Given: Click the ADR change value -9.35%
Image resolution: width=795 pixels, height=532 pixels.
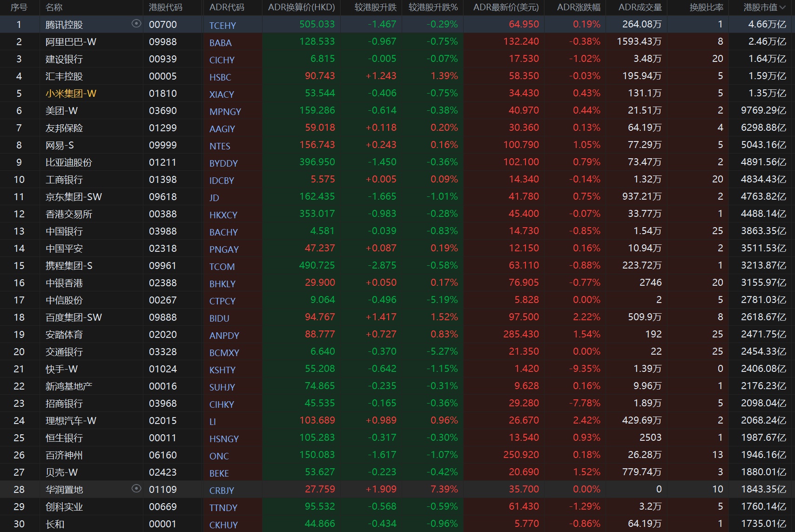Looking at the screenshot, I should click(x=585, y=369).
